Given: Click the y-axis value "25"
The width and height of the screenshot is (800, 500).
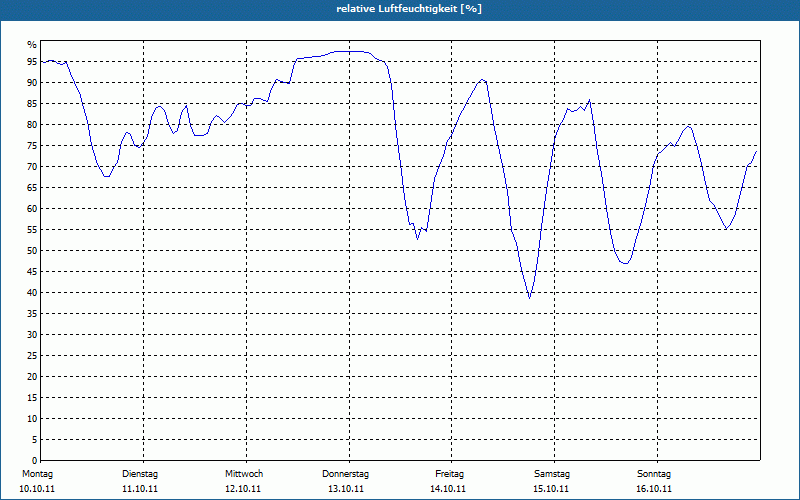Looking at the screenshot, I should tap(32, 356).
